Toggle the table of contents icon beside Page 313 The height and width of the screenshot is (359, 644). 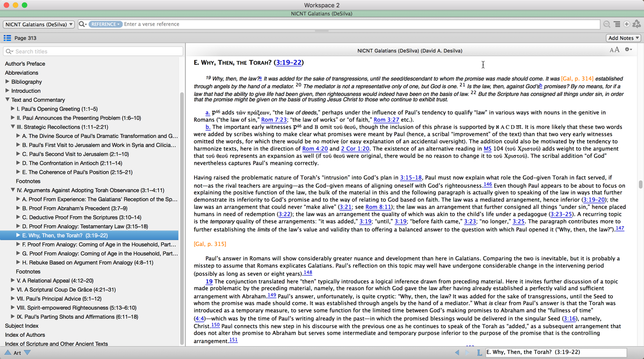[x=7, y=38]
